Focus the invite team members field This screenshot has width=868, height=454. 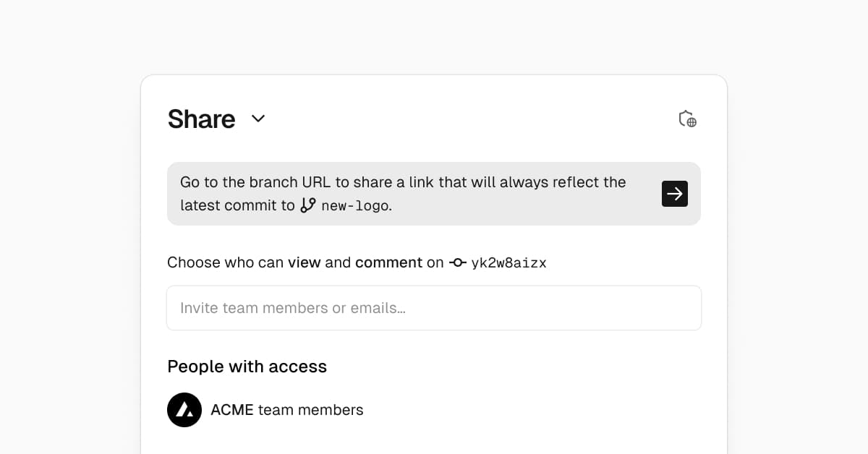pos(434,308)
